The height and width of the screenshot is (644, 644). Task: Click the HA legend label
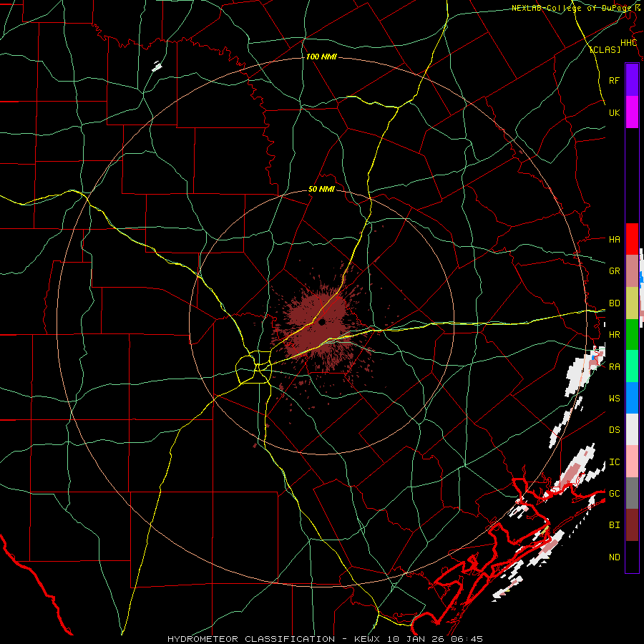tap(614, 239)
